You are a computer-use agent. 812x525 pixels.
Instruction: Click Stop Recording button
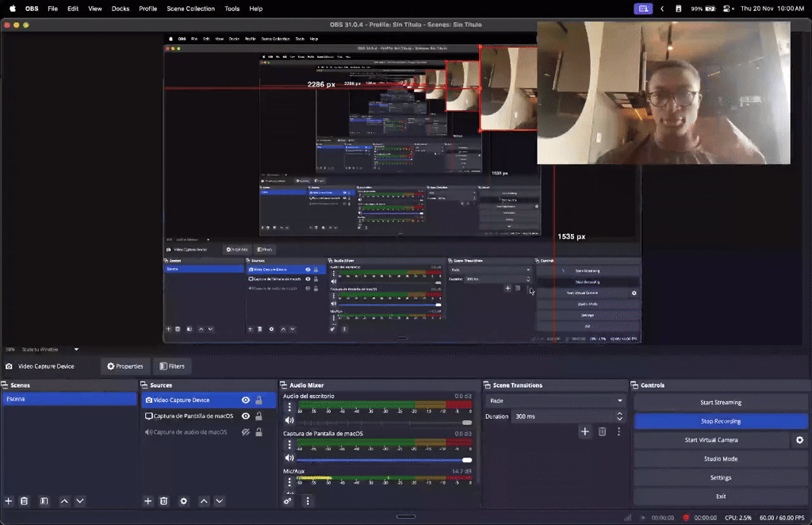[720, 421]
